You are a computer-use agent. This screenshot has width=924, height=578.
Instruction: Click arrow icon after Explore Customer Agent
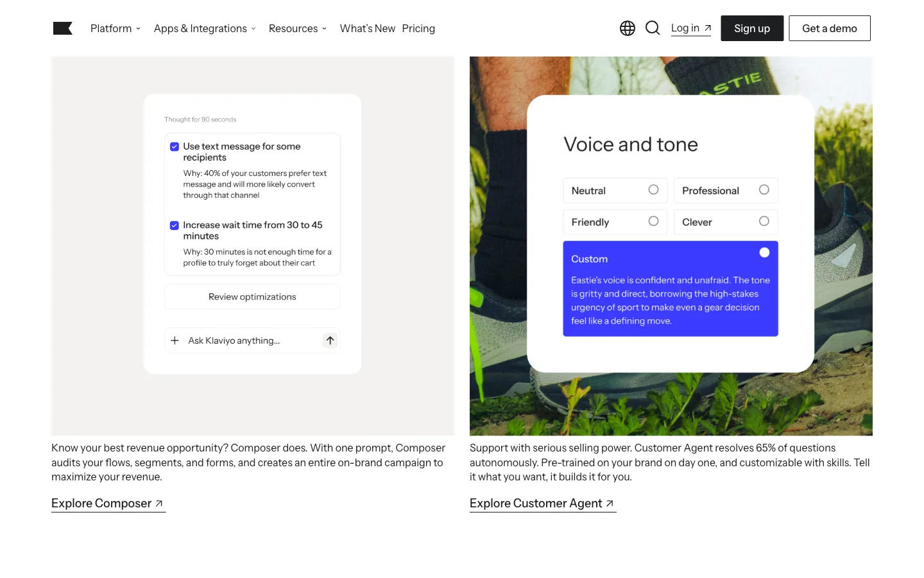click(610, 504)
